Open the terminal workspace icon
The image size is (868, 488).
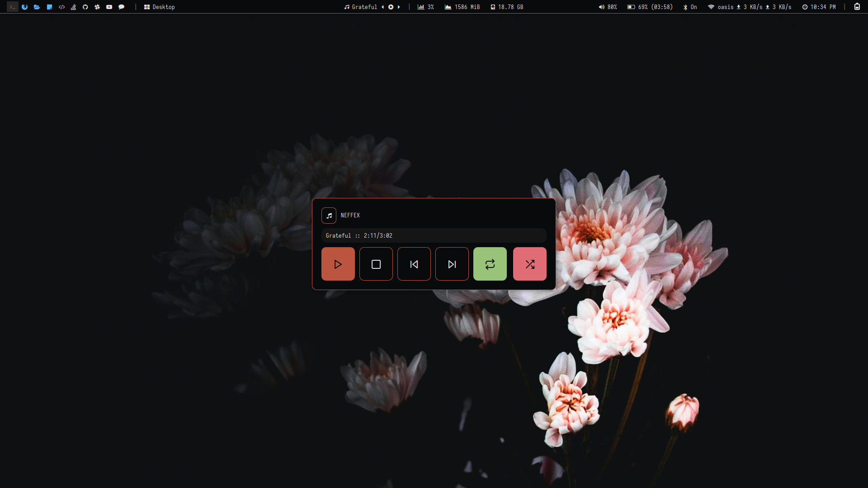point(13,7)
